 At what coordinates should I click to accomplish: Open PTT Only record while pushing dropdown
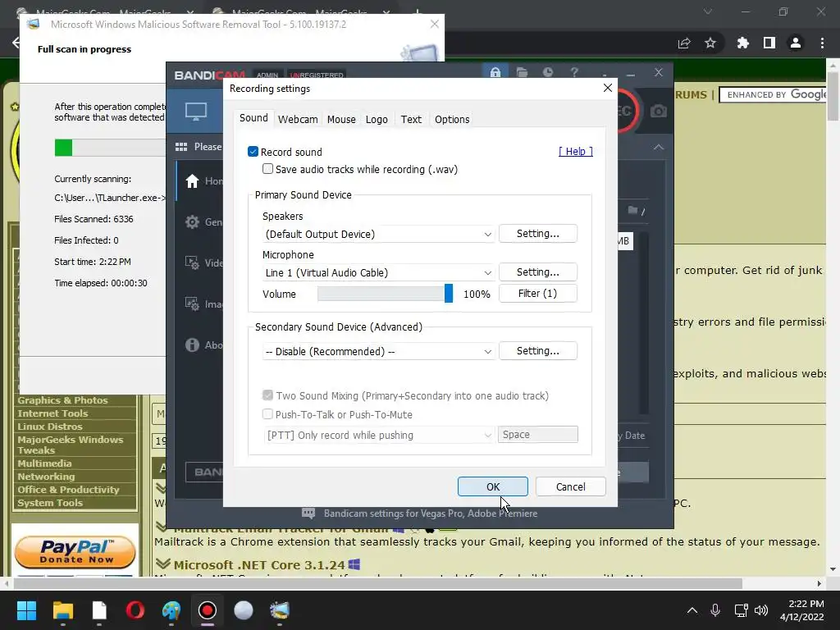point(378,435)
